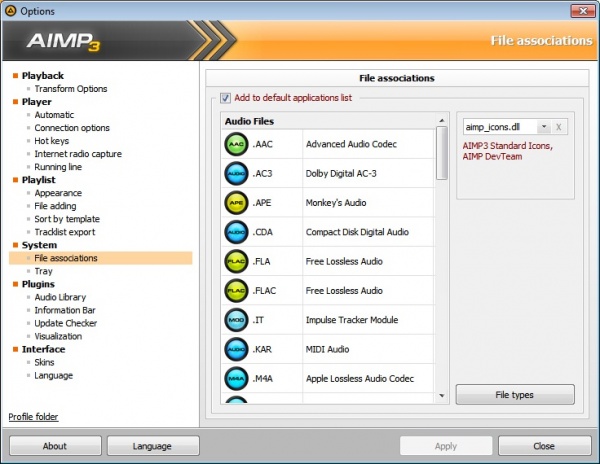Open the aimp_icons.dll dropdown

(544, 127)
